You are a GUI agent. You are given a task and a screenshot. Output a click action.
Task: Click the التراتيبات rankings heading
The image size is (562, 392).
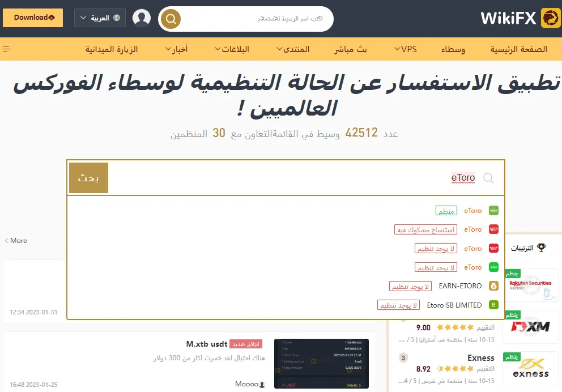[x=522, y=248]
